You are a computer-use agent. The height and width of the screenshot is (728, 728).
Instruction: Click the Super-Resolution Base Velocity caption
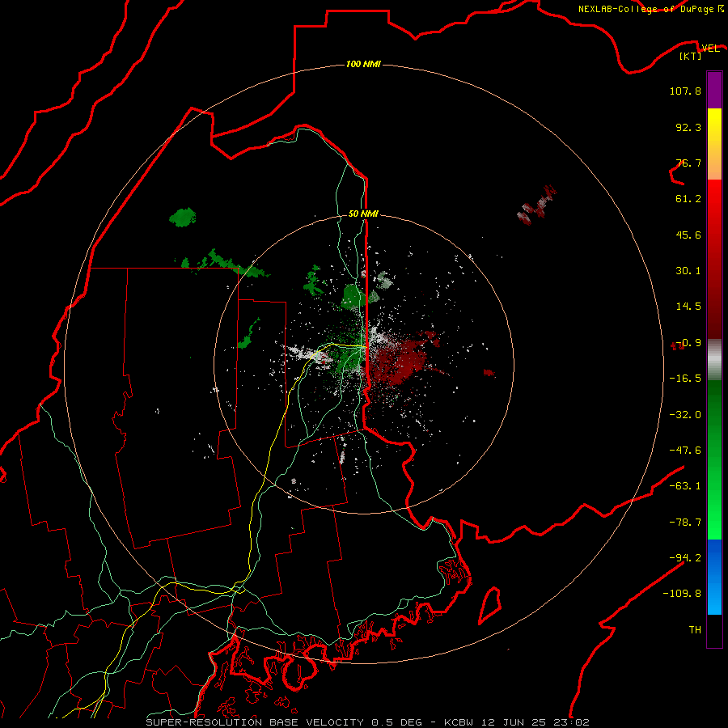point(368,722)
